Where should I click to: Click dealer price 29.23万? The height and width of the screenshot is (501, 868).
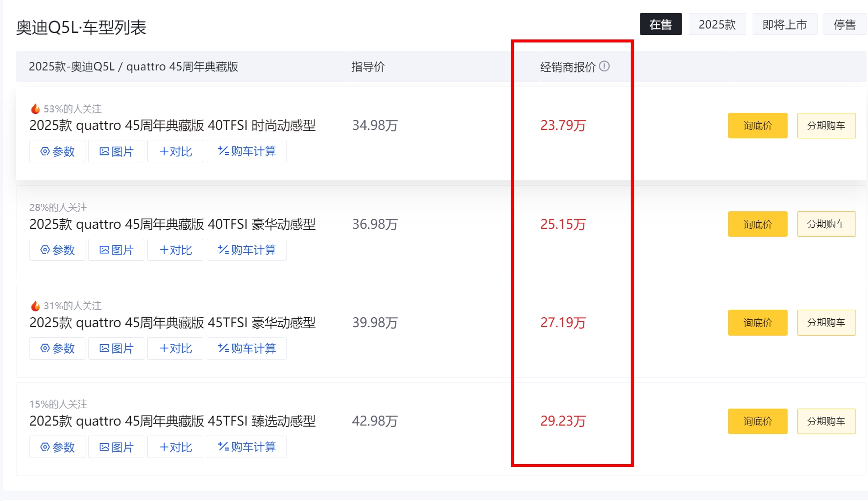coord(563,421)
